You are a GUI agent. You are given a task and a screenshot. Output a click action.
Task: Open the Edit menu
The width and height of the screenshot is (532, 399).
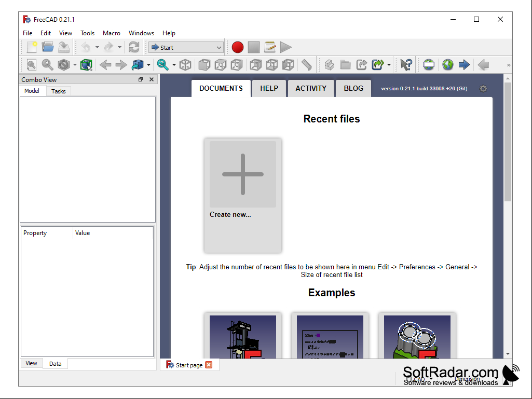pos(46,33)
